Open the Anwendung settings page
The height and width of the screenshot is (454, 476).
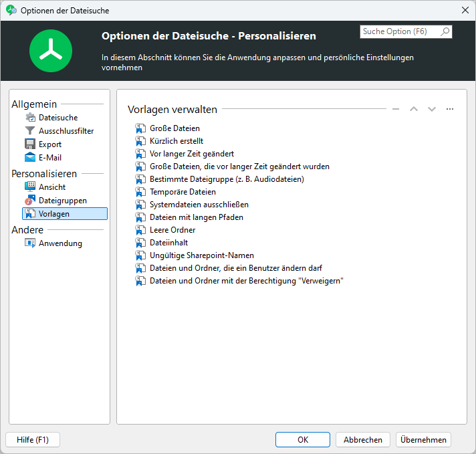click(60, 243)
